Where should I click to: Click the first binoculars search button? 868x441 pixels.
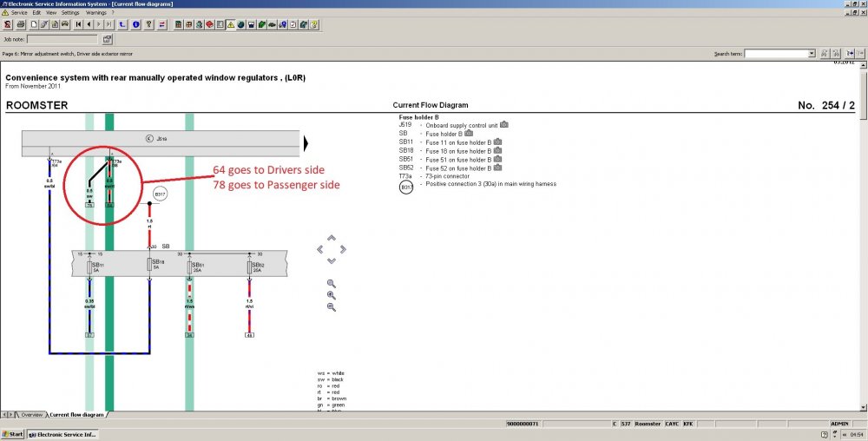pos(825,54)
